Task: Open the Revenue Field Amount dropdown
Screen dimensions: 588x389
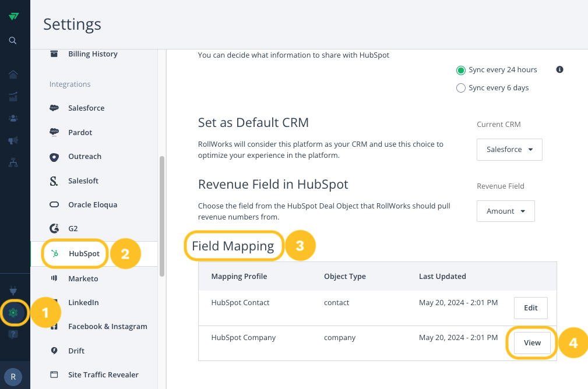Action: coord(505,211)
